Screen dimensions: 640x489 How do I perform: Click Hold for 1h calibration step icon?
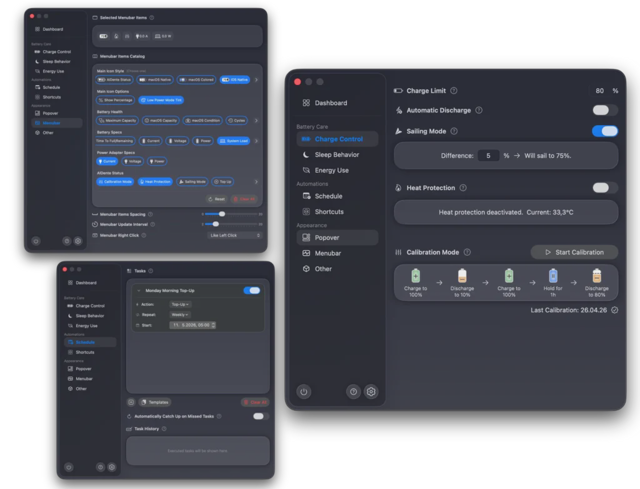[553, 276]
